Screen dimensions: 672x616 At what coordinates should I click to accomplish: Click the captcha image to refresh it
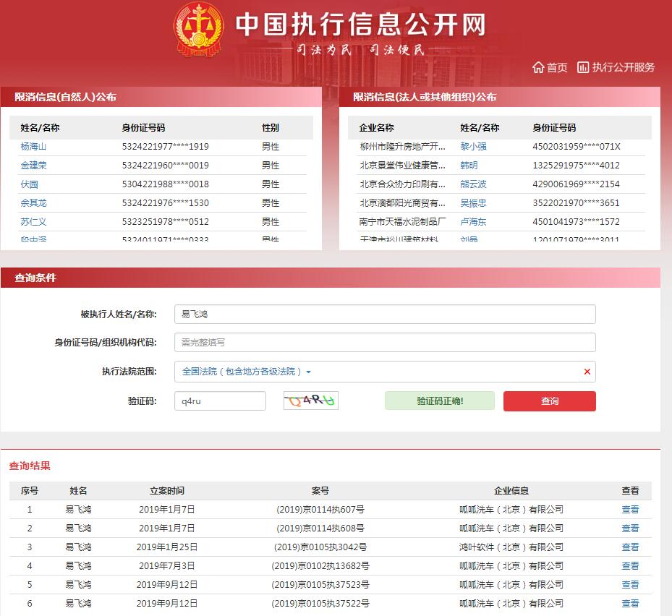coord(310,400)
